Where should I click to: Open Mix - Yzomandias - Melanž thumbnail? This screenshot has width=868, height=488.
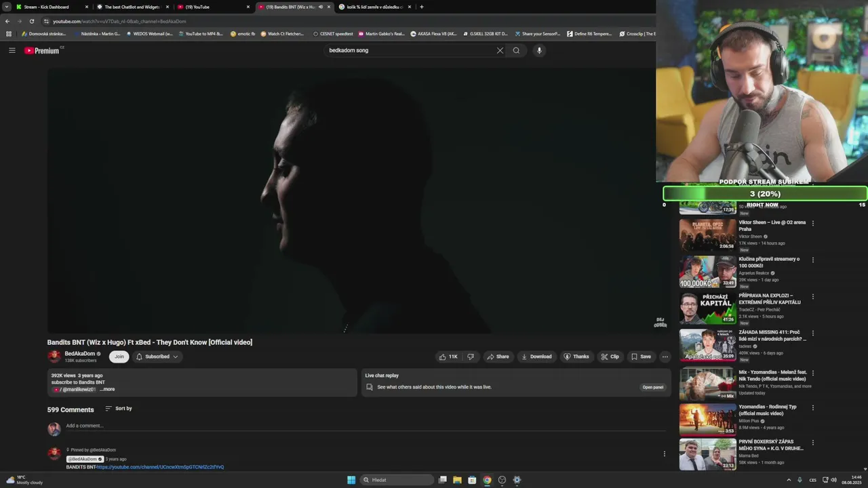[x=707, y=384]
